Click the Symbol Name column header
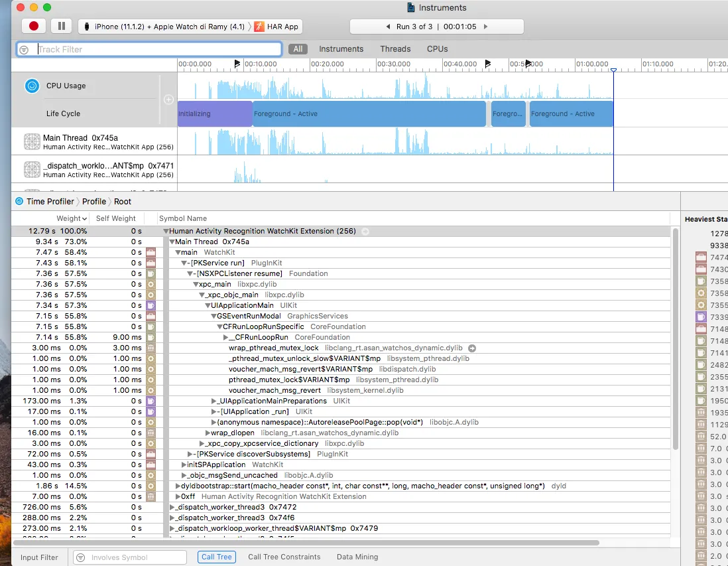The height and width of the screenshot is (566, 728). tap(183, 218)
